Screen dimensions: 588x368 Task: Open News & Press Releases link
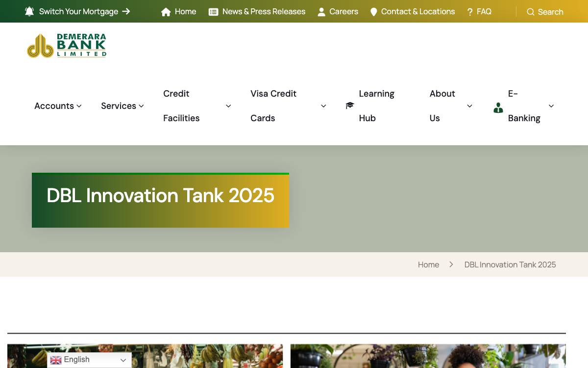264,11
